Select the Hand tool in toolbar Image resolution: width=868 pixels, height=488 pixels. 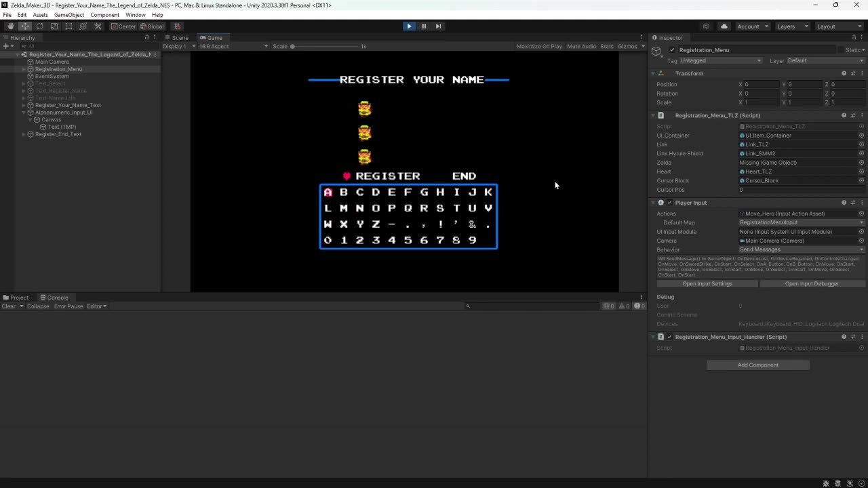point(10,26)
